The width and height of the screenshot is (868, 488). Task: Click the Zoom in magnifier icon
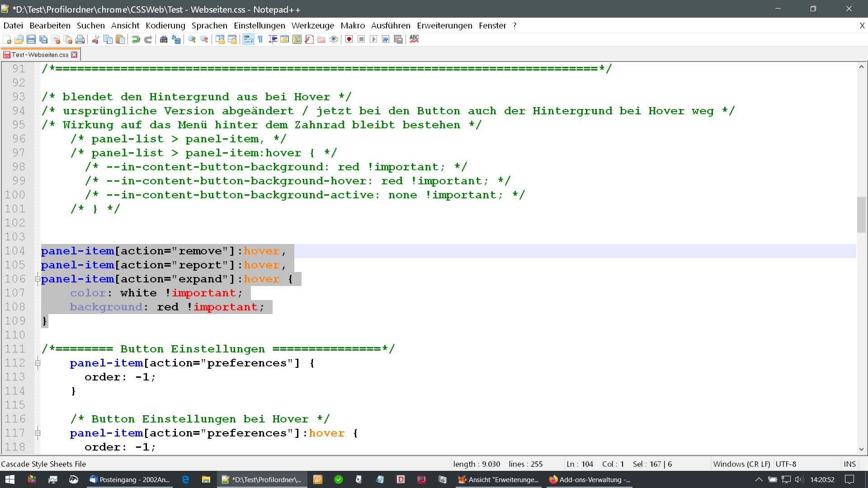pyautogui.click(x=192, y=39)
